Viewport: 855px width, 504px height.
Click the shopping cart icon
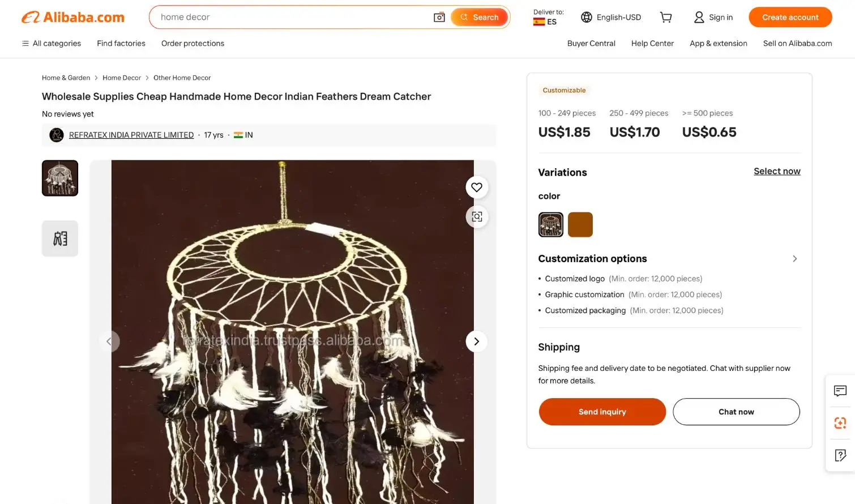point(666,17)
